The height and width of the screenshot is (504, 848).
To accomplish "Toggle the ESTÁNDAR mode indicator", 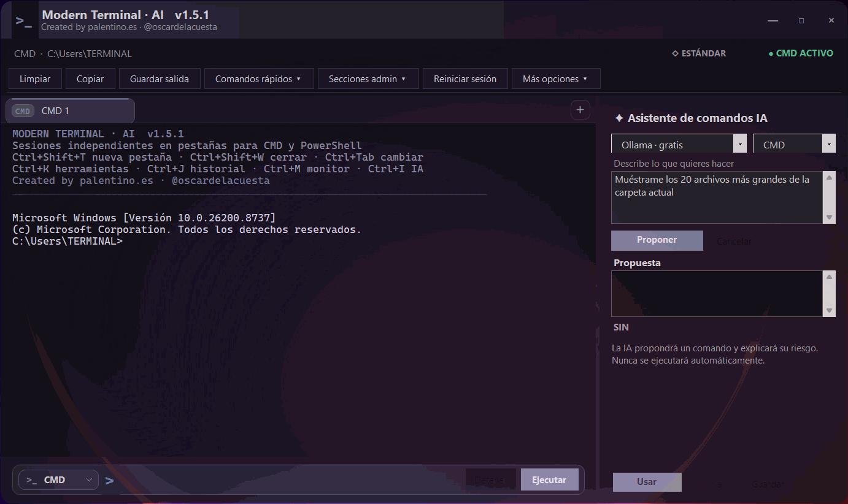I will 699,53.
